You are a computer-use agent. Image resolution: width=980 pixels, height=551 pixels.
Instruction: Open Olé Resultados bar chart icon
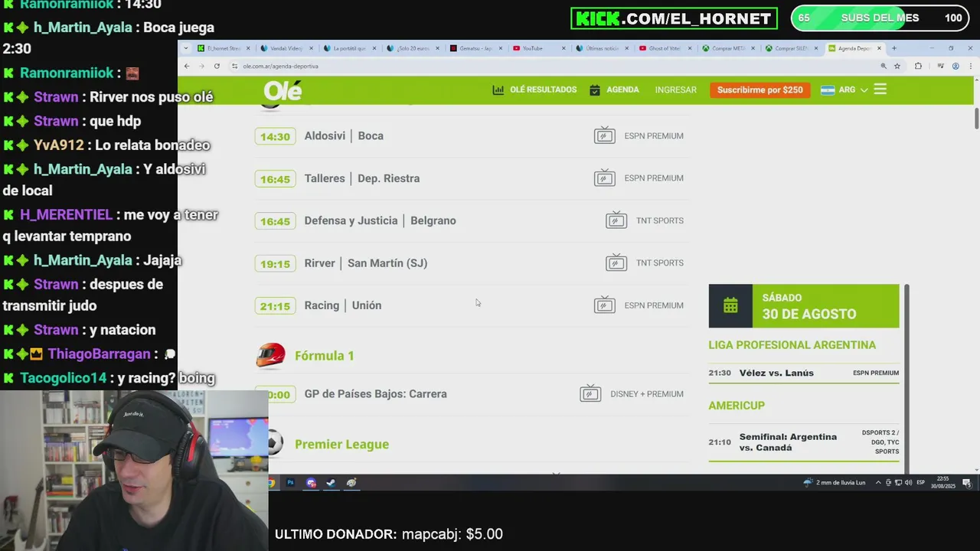pos(498,90)
